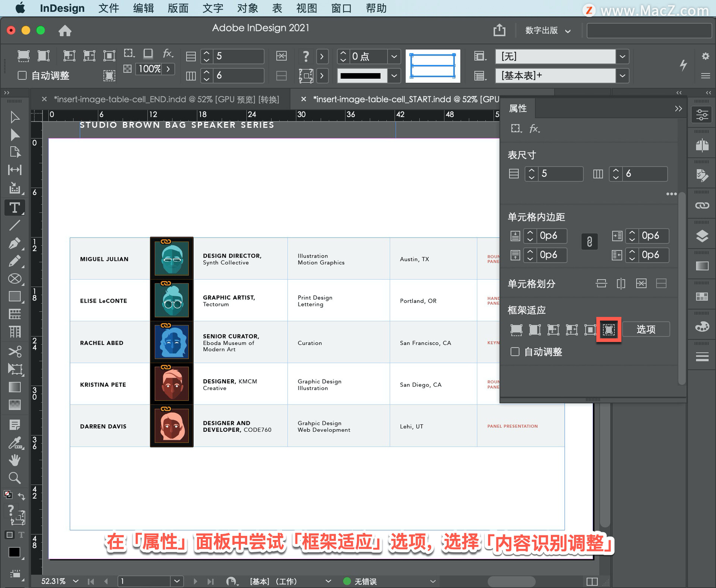Select the Free Transform tool

tap(15, 369)
